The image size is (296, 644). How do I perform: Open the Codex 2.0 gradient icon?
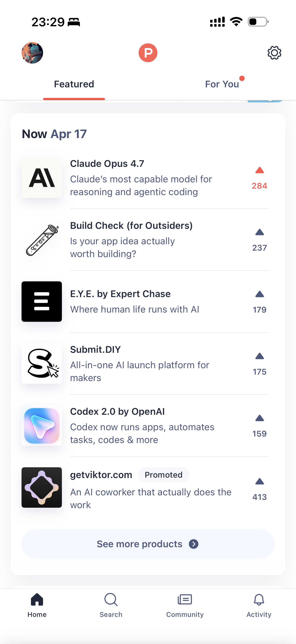pos(42,426)
